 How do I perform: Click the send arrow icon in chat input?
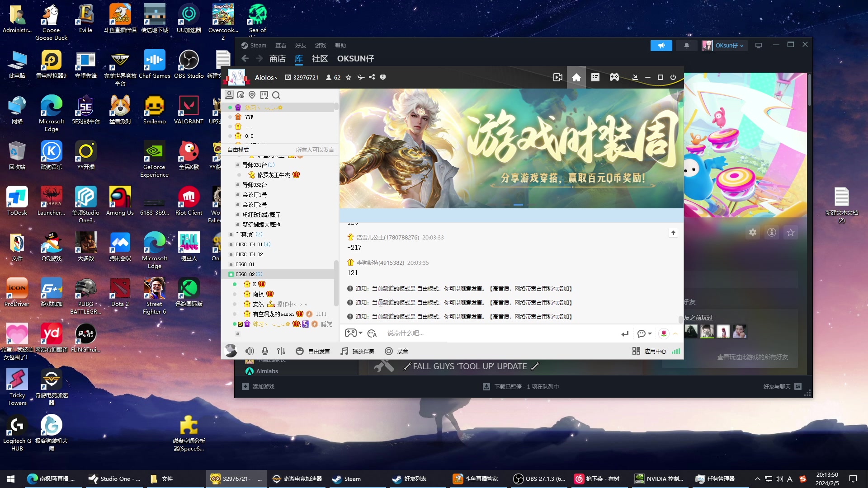tap(625, 333)
